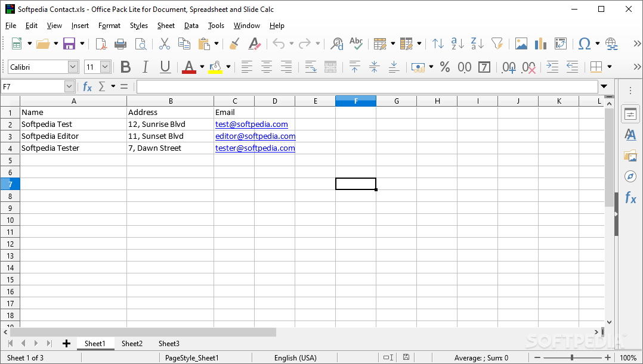Open the File menu
643x364 pixels.
(x=11, y=26)
